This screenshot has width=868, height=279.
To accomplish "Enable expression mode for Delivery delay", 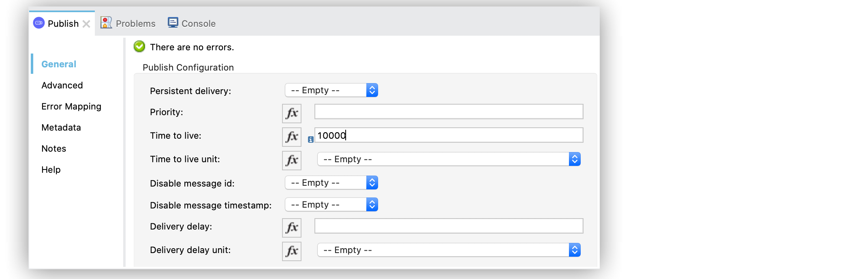I will click(291, 227).
